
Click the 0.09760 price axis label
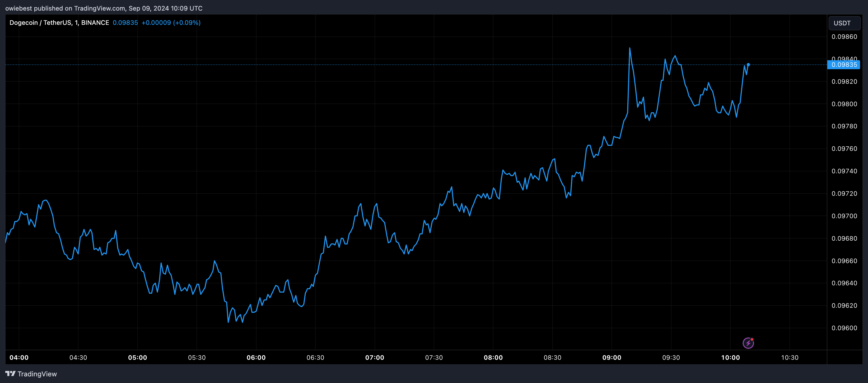(x=844, y=149)
